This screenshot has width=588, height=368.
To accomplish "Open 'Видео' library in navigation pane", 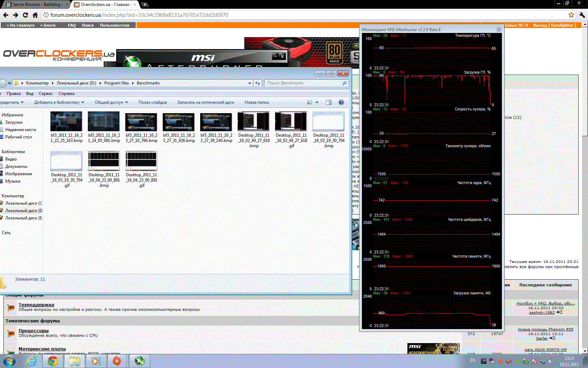I will tap(11, 159).
